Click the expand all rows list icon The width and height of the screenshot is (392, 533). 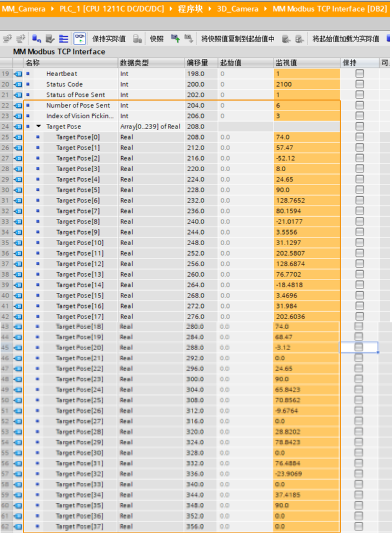coord(63,39)
